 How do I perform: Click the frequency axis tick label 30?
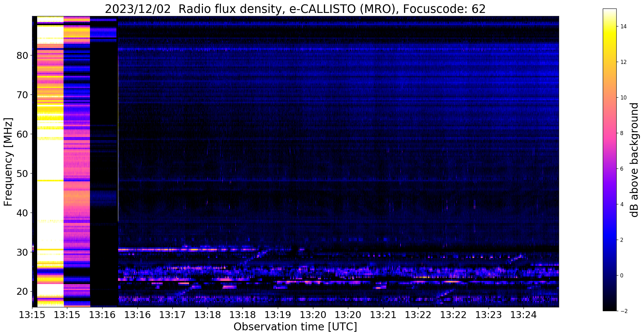tap(22, 252)
